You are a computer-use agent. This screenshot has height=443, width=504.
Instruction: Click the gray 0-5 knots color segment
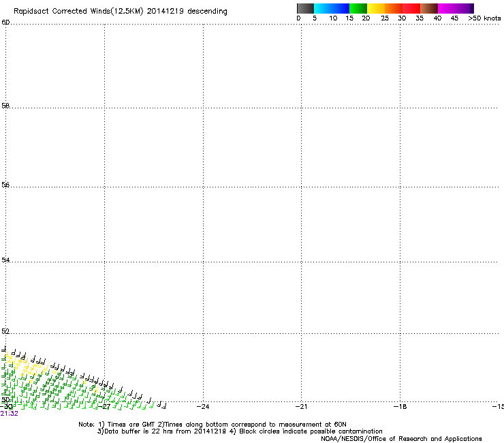305,8
